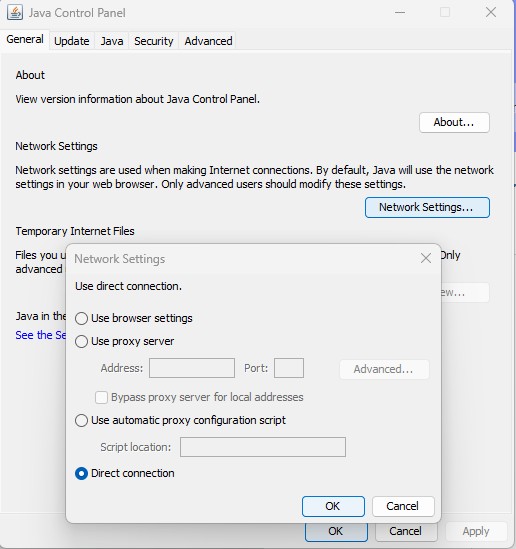The height and width of the screenshot is (549, 516).
Task: Click the Java coffee cup title icon
Action: 15,13
